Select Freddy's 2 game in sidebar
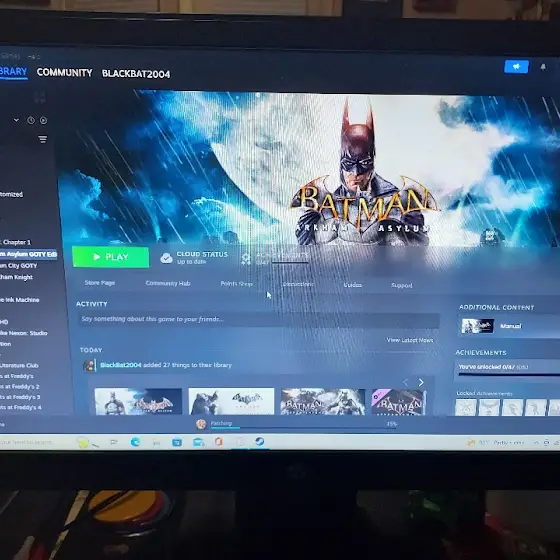The height and width of the screenshot is (560, 560). tap(20, 386)
